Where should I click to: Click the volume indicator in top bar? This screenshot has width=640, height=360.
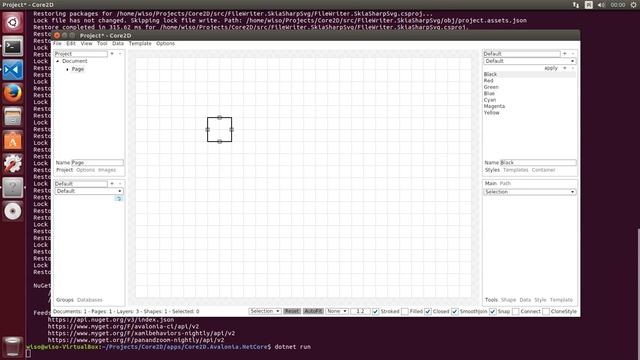point(602,4)
